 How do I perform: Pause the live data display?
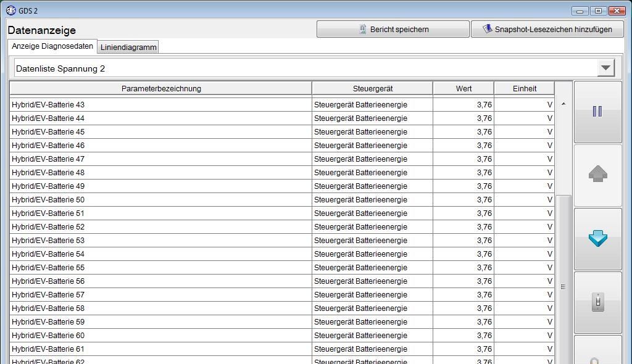(597, 112)
